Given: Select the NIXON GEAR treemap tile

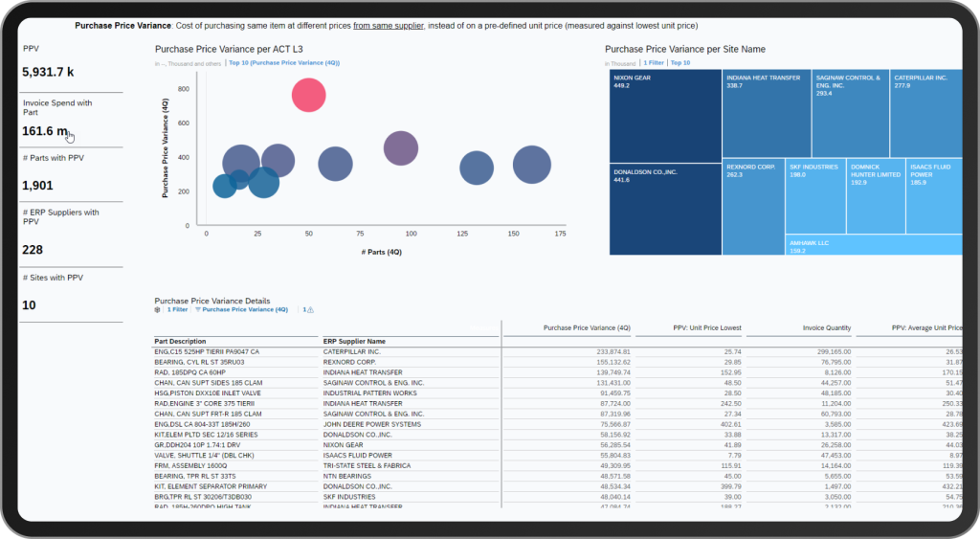Looking at the screenshot, I should (666, 116).
